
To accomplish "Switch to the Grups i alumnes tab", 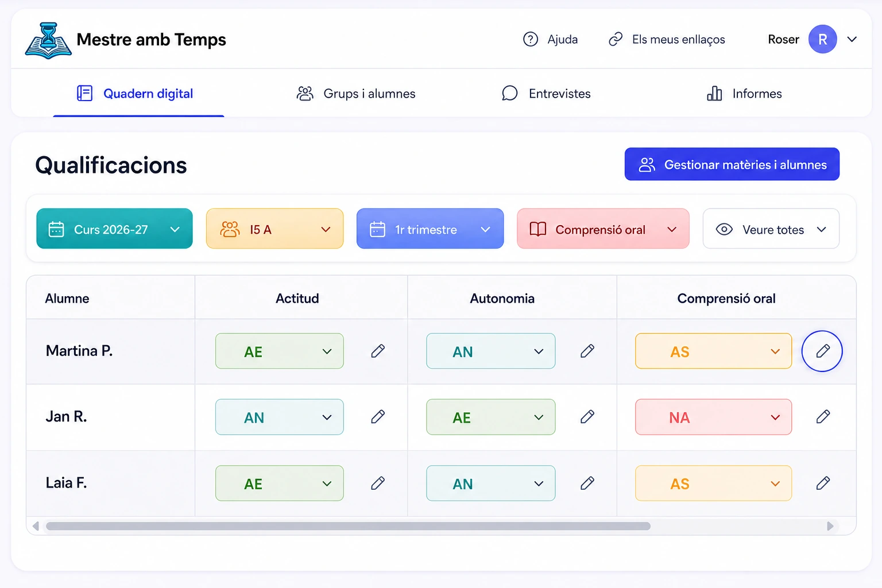I will pos(356,94).
